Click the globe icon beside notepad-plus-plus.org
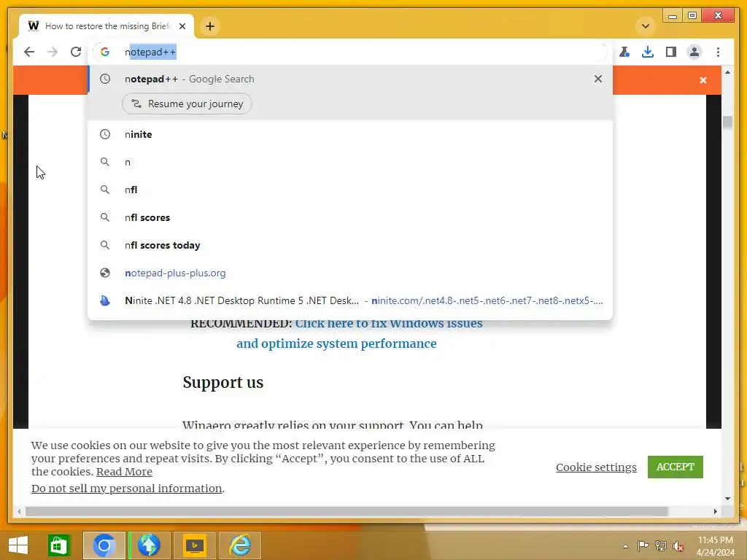The width and height of the screenshot is (747, 560). click(x=105, y=273)
